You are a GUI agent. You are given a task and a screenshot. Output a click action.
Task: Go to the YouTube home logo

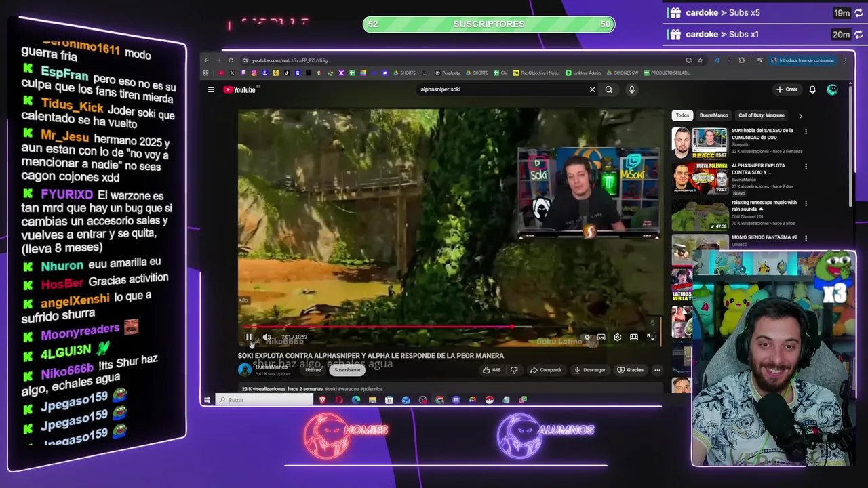pyautogui.click(x=240, y=89)
